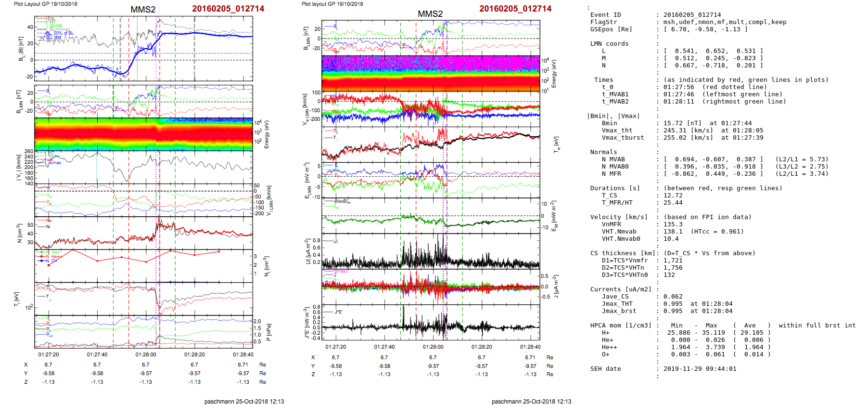Click the D3=TCS*VHTn0 thickness value
This screenshot has height=405, width=868.
(669, 275)
